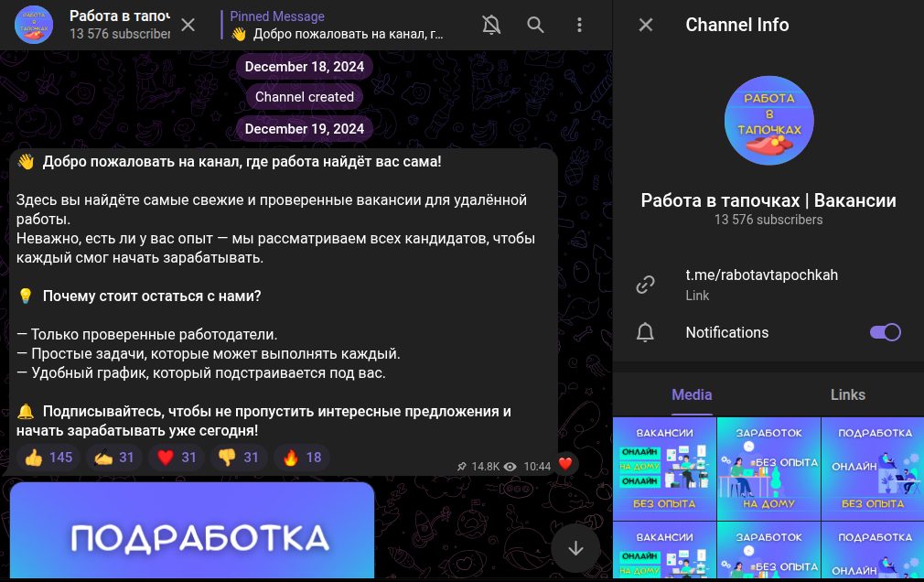
Task: Click the thumbs down reaction with 31
Action: [x=240, y=458]
